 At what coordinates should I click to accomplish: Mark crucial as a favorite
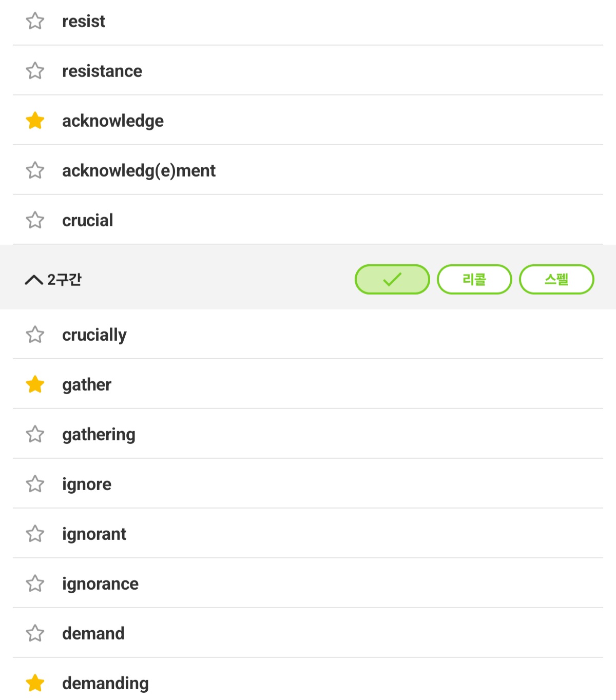[x=35, y=220]
